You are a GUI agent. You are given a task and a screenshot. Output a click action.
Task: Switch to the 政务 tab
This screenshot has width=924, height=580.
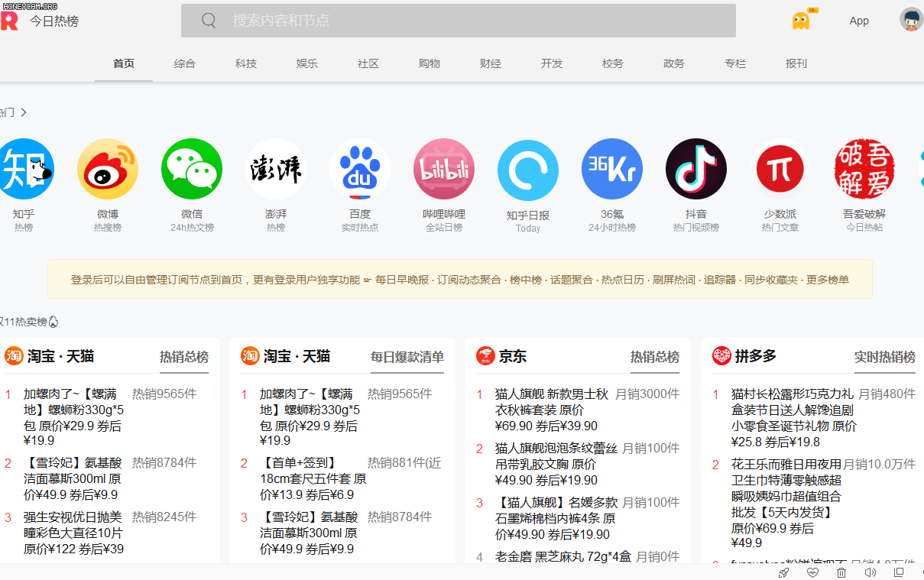click(674, 63)
